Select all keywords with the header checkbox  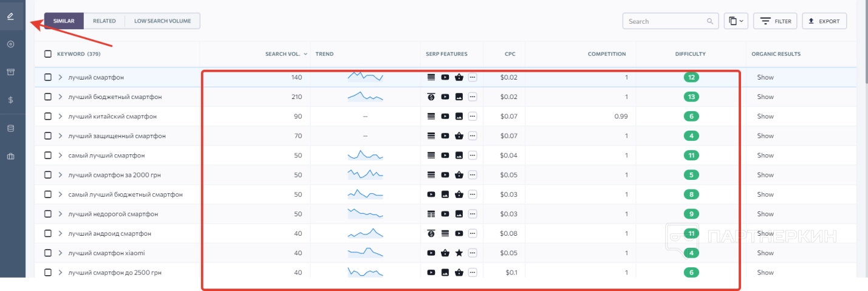(48, 54)
